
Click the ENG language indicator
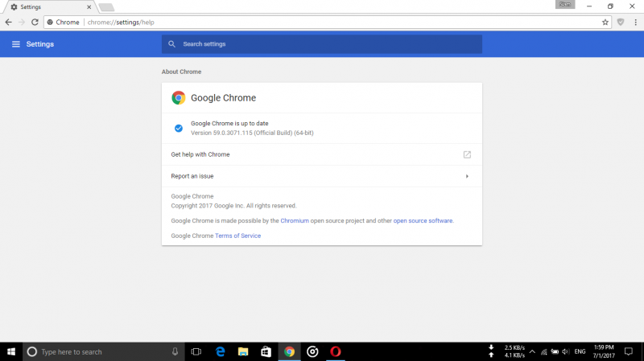pos(580,351)
